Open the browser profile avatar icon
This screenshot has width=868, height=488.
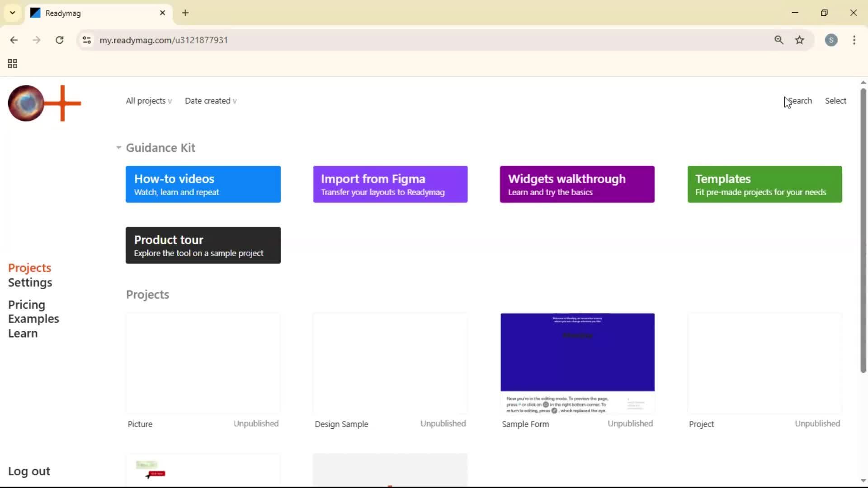832,40
